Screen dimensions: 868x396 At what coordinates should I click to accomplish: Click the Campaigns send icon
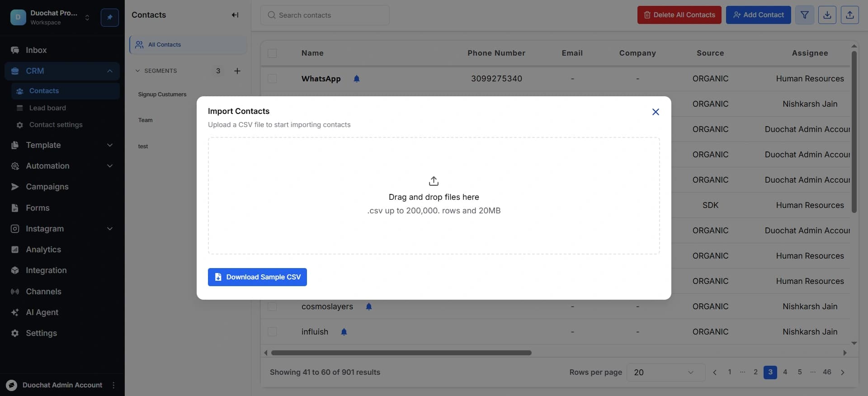[x=15, y=187]
